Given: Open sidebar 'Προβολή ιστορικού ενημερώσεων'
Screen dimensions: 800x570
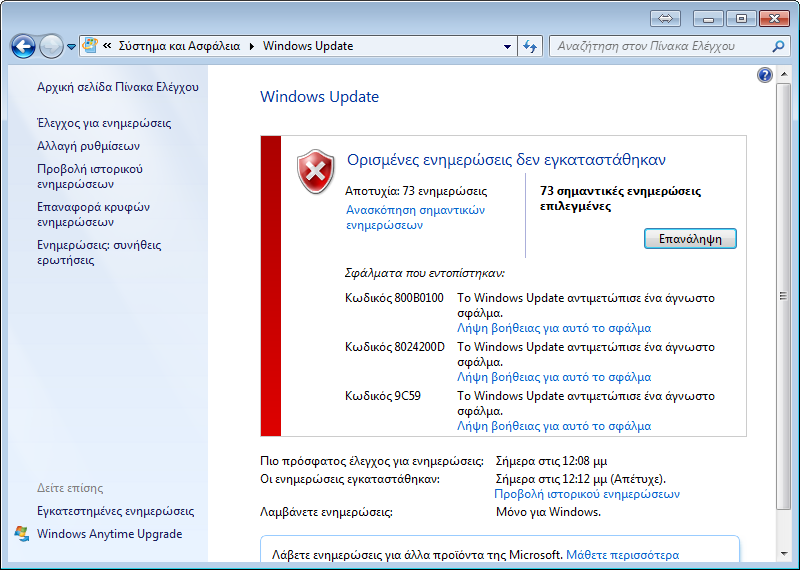Looking at the screenshot, I should 90,177.
